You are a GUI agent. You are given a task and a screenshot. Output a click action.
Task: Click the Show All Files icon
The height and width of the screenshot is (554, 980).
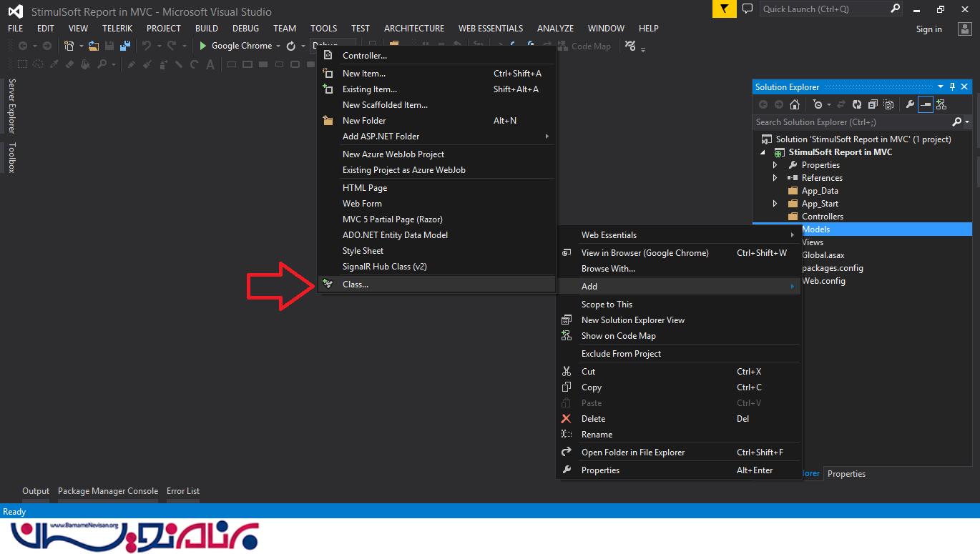(x=888, y=104)
